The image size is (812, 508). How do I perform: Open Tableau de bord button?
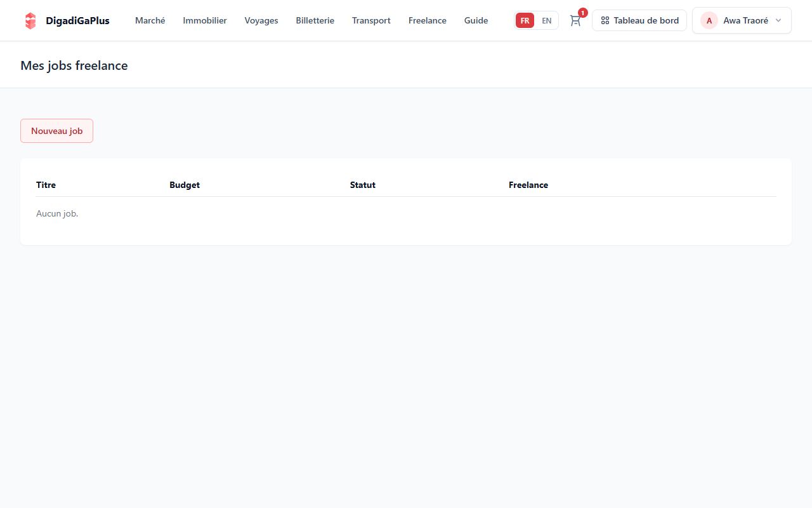click(639, 20)
